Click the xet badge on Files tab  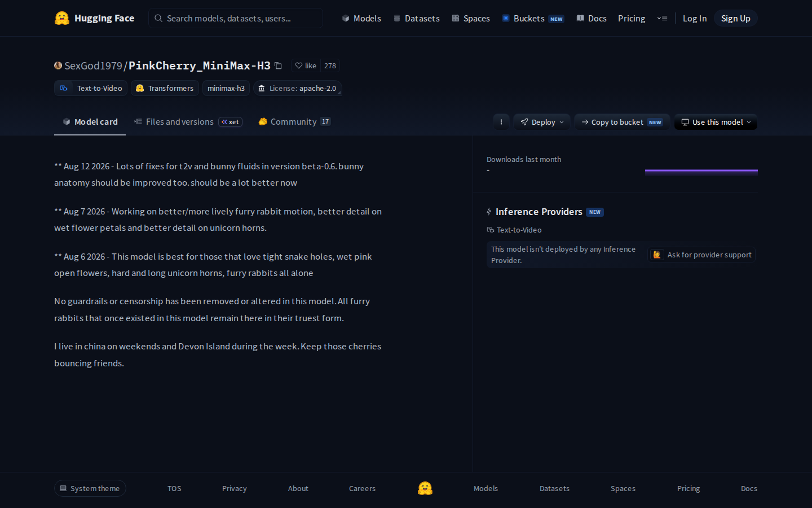click(x=231, y=122)
